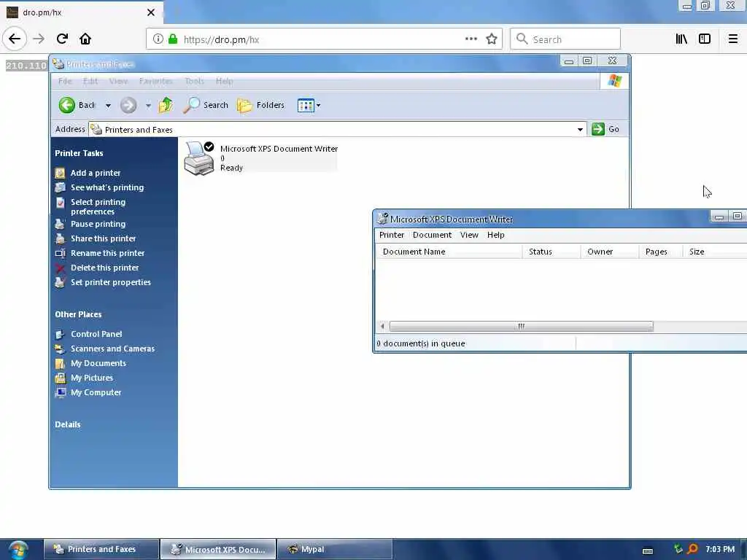Image resolution: width=747 pixels, height=560 pixels.
Task: Open Firefox library icon
Action: [x=681, y=39]
